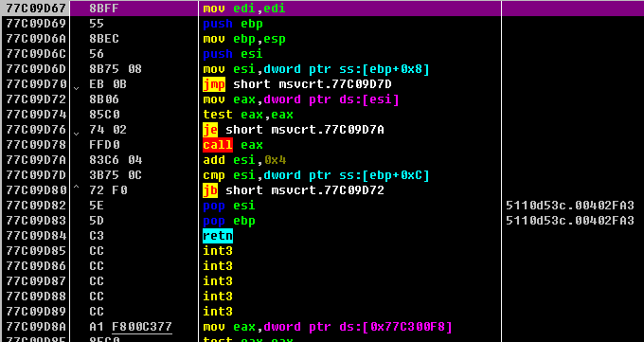The height and width of the screenshot is (342, 644).
Task: Select 'cmp esi,dword ptr ss:[ebp+0xC]' instruction
Action: pyautogui.click(x=316, y=175)
